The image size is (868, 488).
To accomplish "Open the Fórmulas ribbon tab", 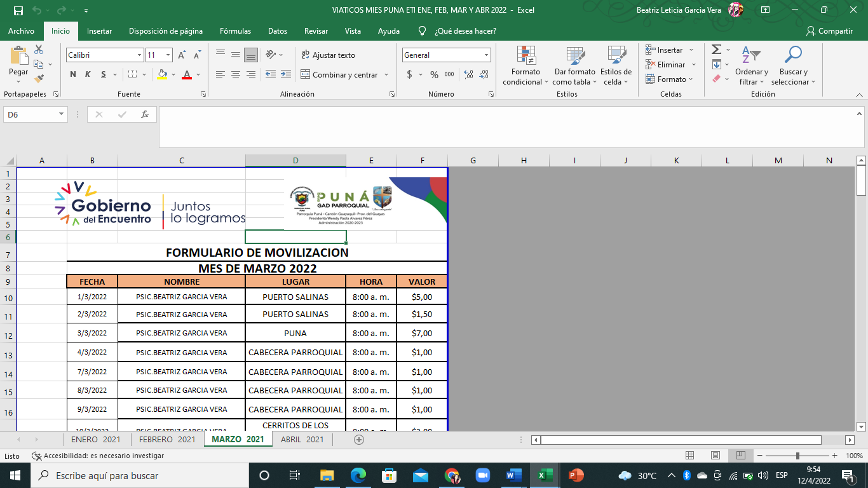I will coord(235,31).
